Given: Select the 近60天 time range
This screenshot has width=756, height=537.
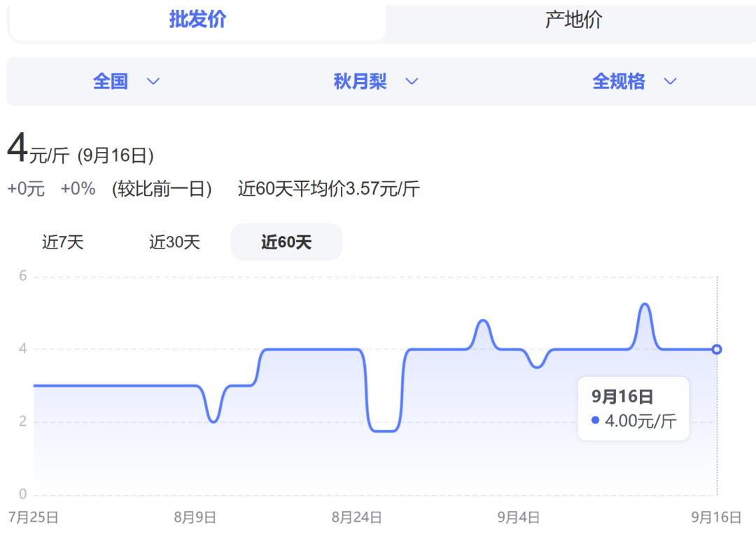Looking at the screenshot, I should pos(286,242).
